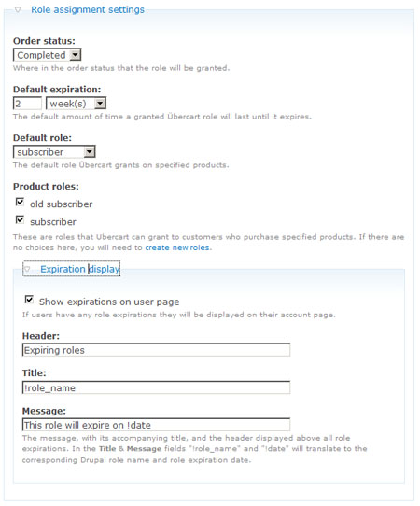Viewport: 420px width, 506px height.
Task: Click the Show expirations on user page label
Action: [109, 302]
